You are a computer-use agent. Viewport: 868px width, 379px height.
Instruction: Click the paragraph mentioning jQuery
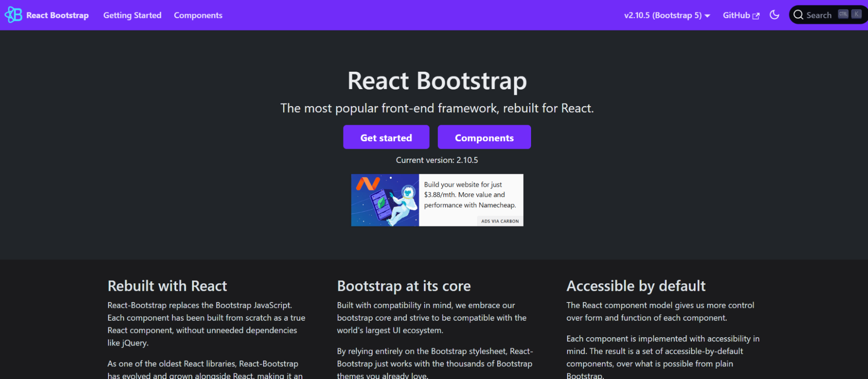coord(207,324)
